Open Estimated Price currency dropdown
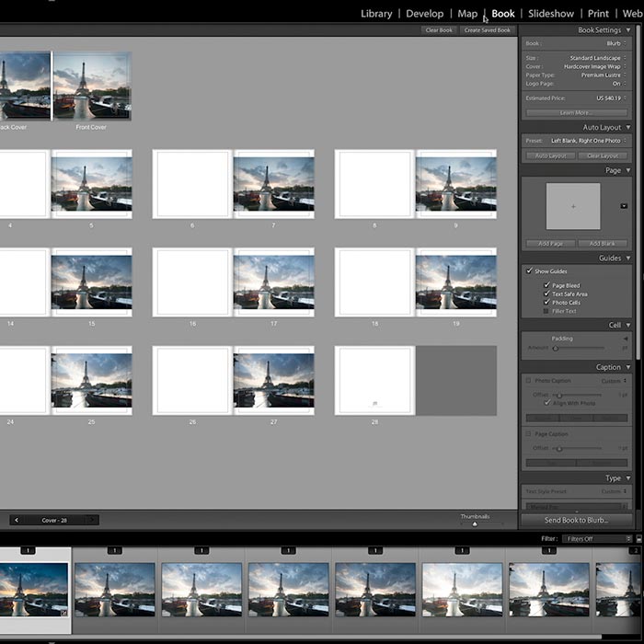 tap(612, 98)
